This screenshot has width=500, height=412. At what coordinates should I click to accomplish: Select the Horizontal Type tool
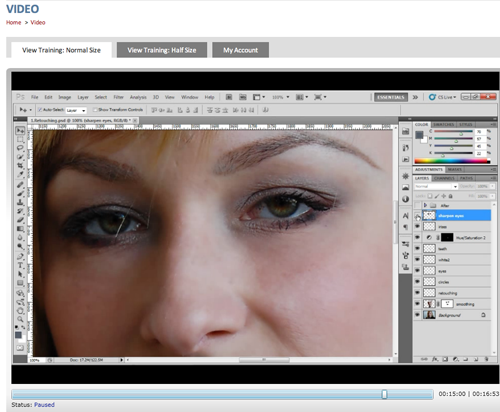click(20, 265)
